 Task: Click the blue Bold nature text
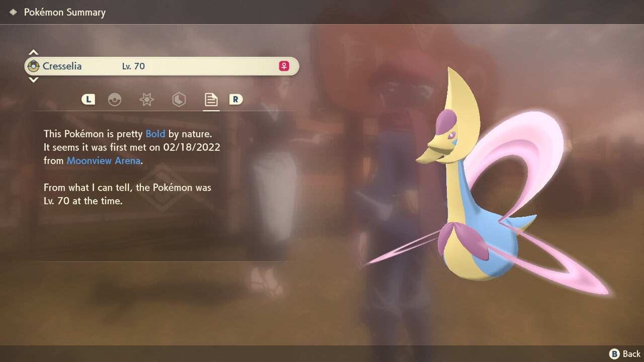point(155,134)
